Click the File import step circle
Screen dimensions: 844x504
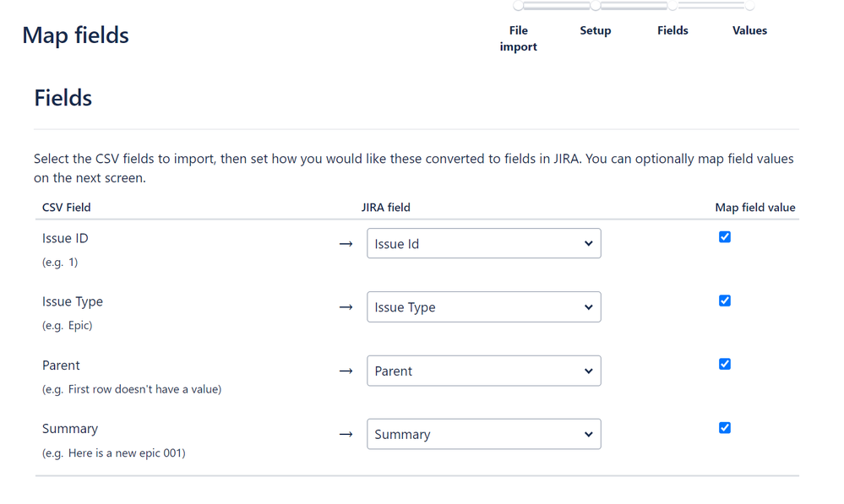[x=518, y=6]
